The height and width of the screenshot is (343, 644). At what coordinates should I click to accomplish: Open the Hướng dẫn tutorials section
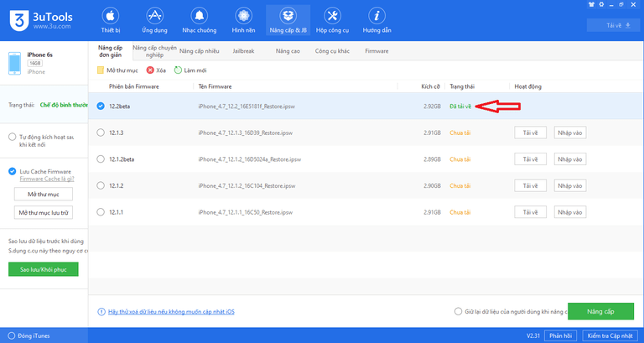pos(377,21)
